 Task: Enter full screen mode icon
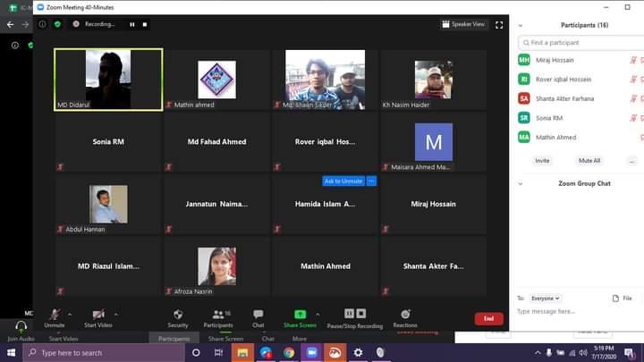[x=499, y=24]
